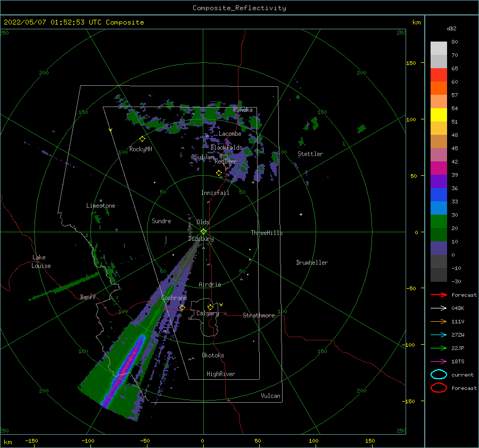Select the Strathmore label

click(x=259, y=315)
